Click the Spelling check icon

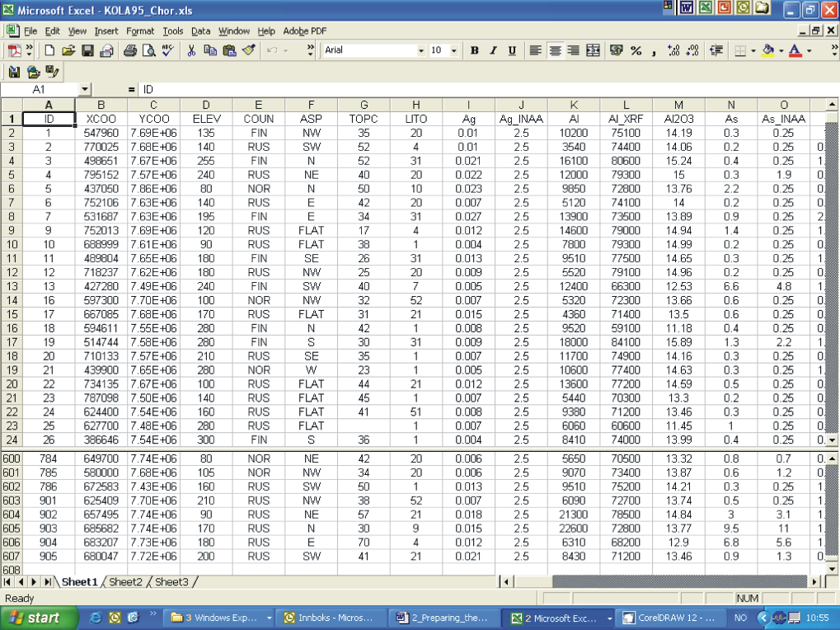pyautogui.click(x=168, y=50)
